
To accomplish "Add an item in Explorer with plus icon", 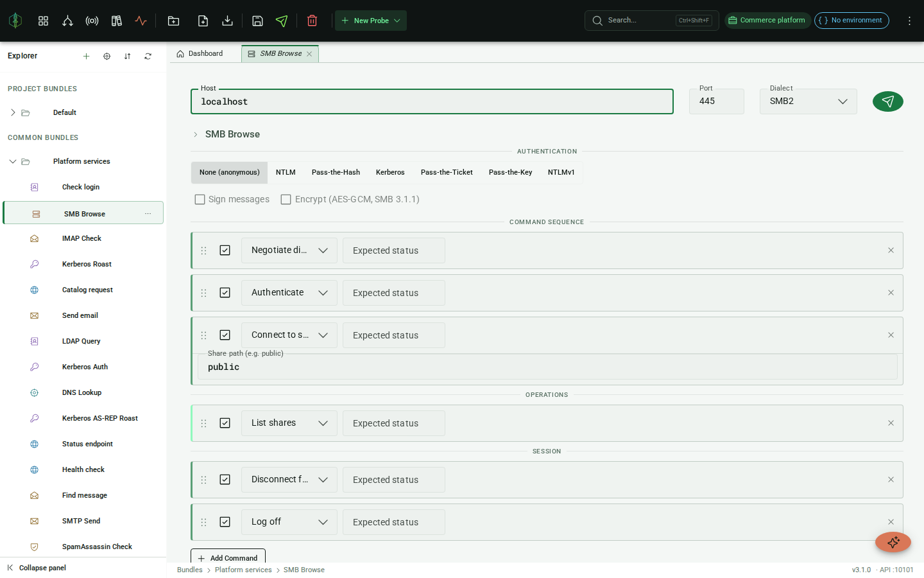I will pyautogui.click(x=86, y=56).
